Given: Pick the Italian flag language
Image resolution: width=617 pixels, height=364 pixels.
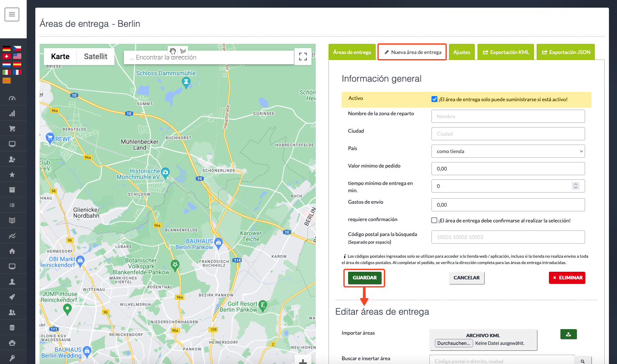Looking at the screenshot, I should pos(6,72).
